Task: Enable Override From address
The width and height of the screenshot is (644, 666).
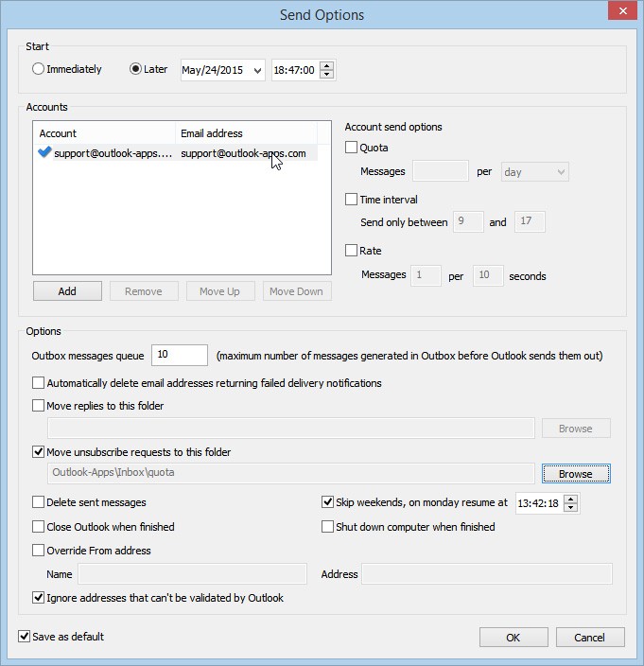Action: pos(38,551)
